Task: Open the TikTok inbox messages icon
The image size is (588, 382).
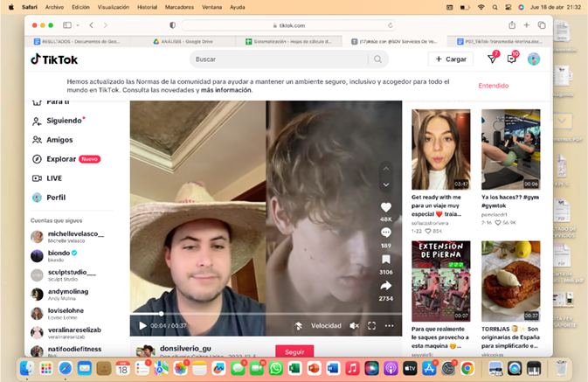Action: coord(513,59)
